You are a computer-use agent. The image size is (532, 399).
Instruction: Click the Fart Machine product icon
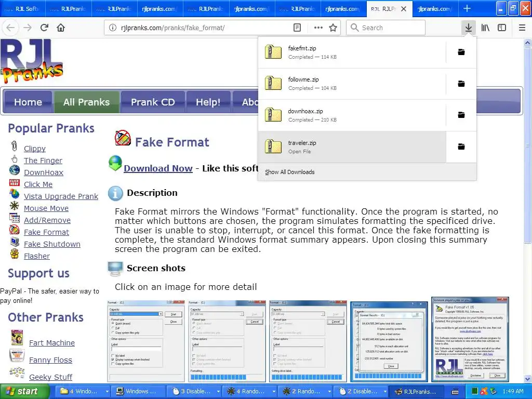(17, 338)
